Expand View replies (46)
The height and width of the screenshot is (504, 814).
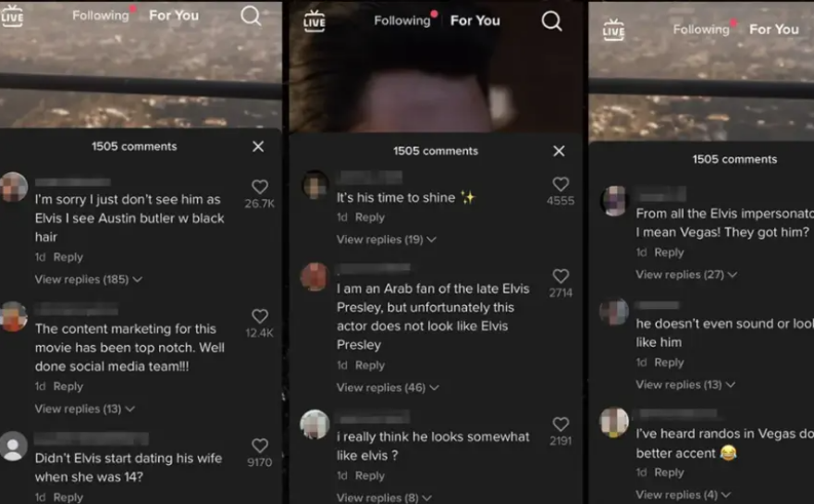pyautogui.click(x=388, y=387)
